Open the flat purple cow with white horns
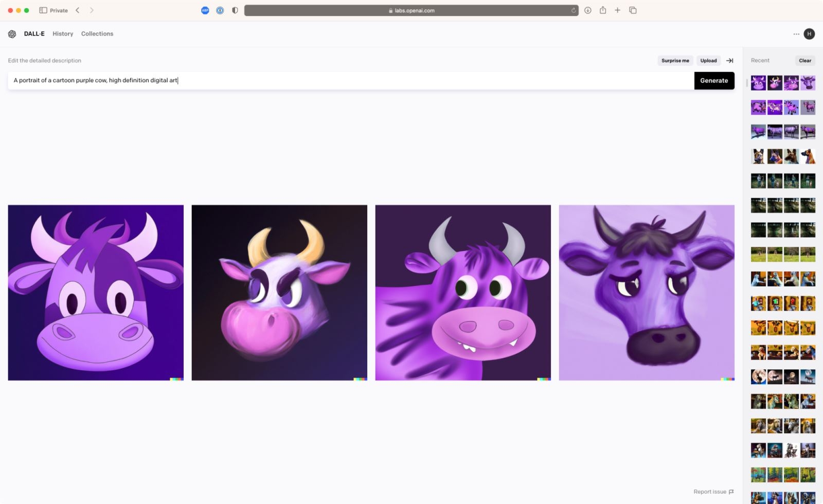 (96, 293)
